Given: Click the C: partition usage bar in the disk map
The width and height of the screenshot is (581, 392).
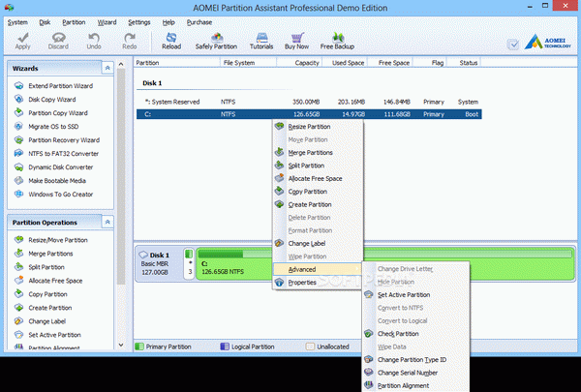Looking at the screenshot, I should pos(385,254).
